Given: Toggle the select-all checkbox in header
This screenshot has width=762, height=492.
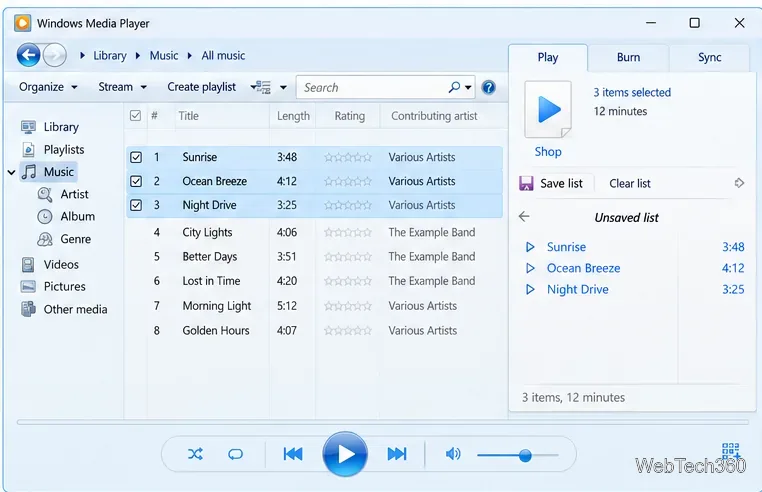Looking at the screenshot, I should (136, 116).
